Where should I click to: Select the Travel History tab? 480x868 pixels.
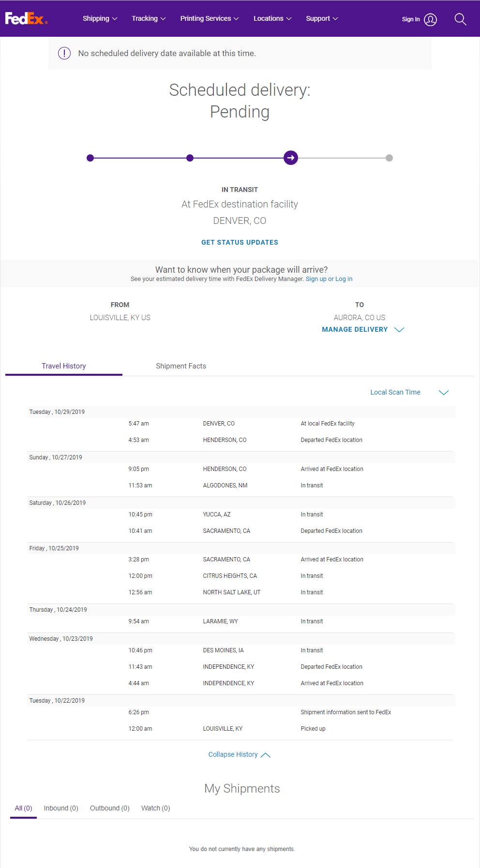pyautogui.click(x=64, y=366)
